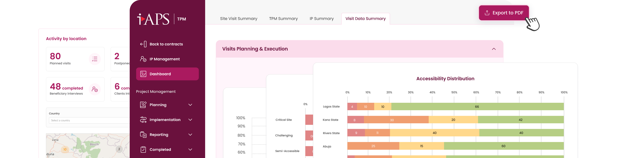Open Dashboard in the sidebar
644x158 pixels.
pyautogui.click(x=167, y=74)
